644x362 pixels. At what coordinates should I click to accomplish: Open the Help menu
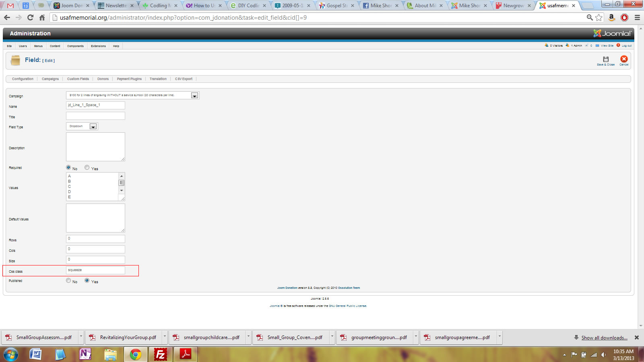[116, 46]
